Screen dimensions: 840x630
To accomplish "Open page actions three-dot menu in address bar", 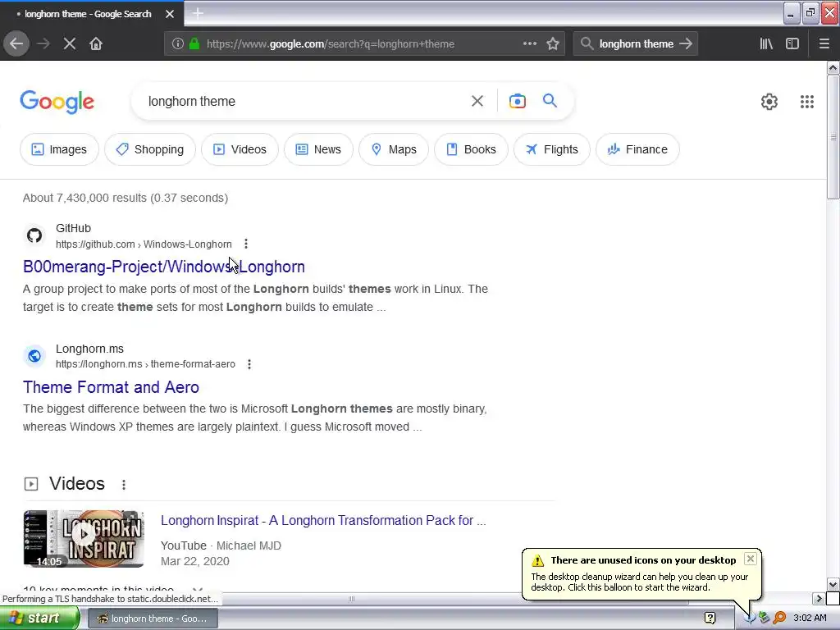I will coord(529,44).
